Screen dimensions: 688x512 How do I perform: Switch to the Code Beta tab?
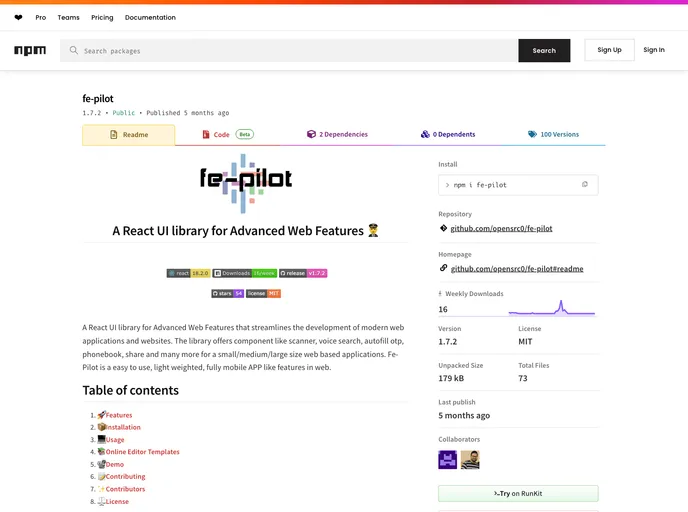[227, 134]
